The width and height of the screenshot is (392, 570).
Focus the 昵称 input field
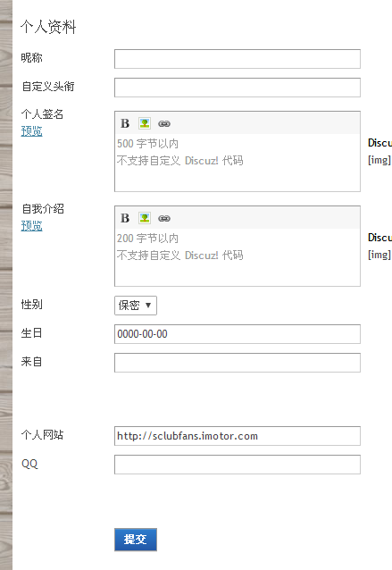tap(238, 59)
